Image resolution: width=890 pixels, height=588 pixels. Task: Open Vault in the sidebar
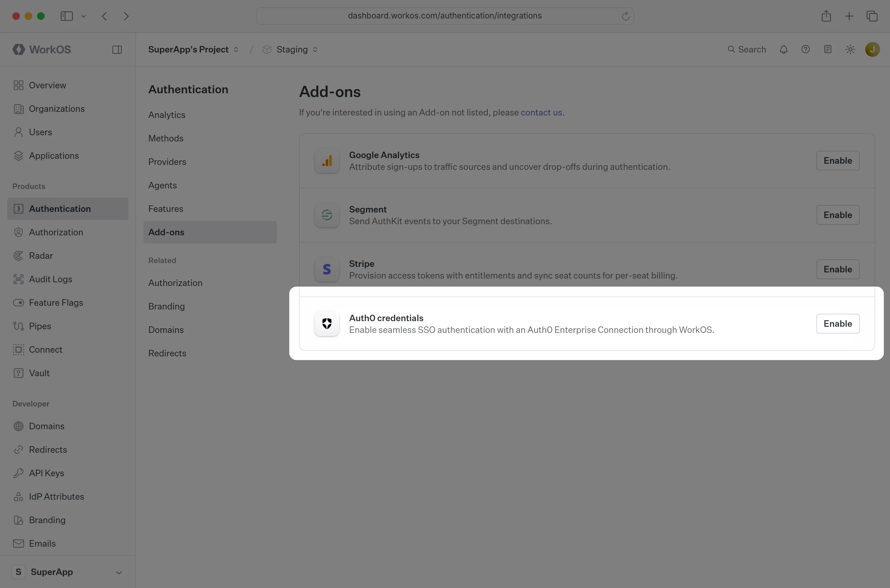[x=68, y=373]
